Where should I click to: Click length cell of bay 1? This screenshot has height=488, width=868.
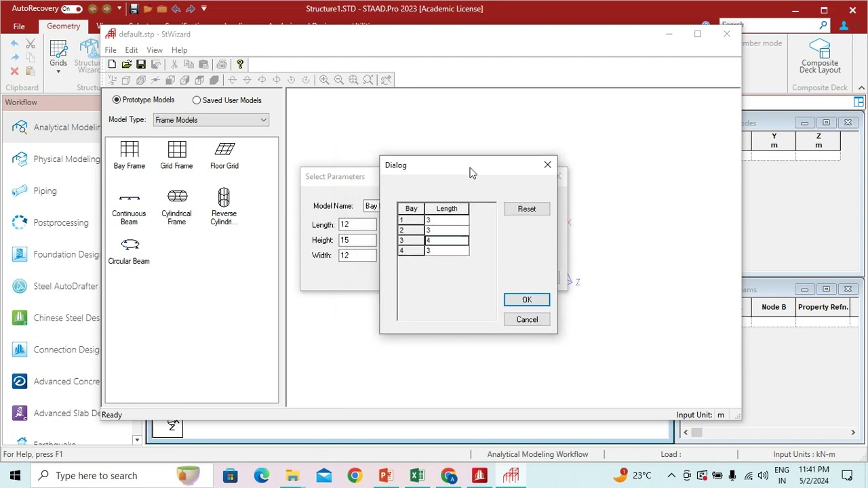point(447,220)
